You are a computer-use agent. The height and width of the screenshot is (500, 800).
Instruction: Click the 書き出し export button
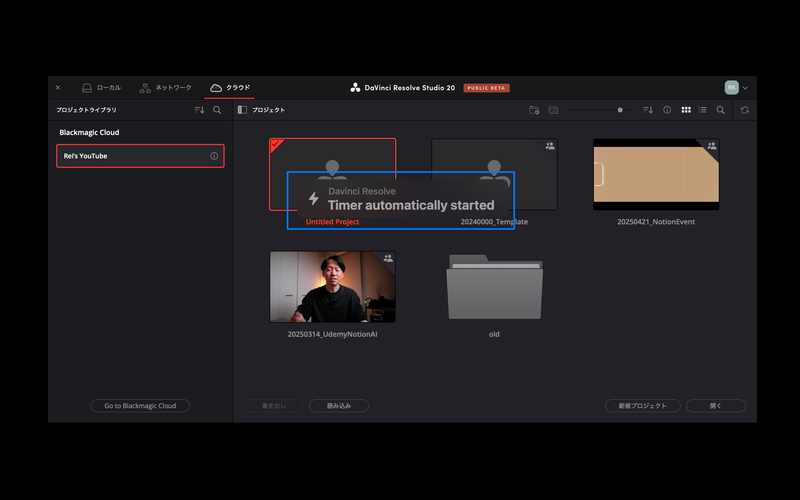click(274, 406)
